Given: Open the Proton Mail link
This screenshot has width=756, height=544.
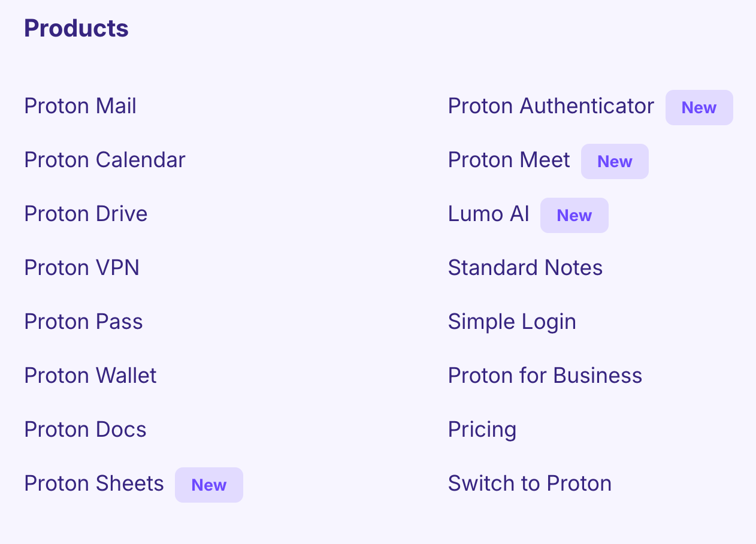Looking at the screenshot, I should tap(80, 107).
